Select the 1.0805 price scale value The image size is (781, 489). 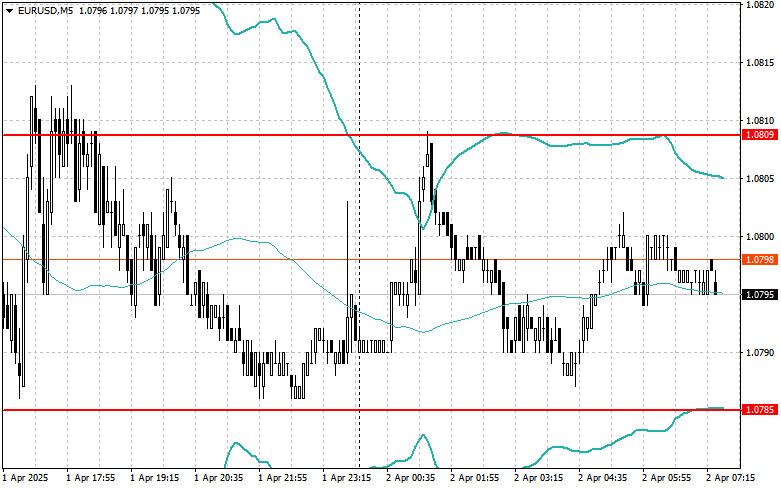coord(760,178)
